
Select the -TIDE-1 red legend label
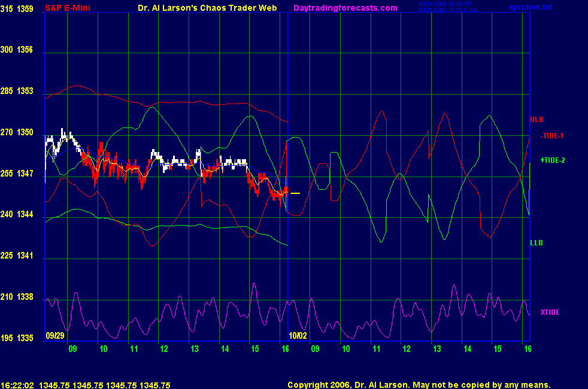point(552,136)
